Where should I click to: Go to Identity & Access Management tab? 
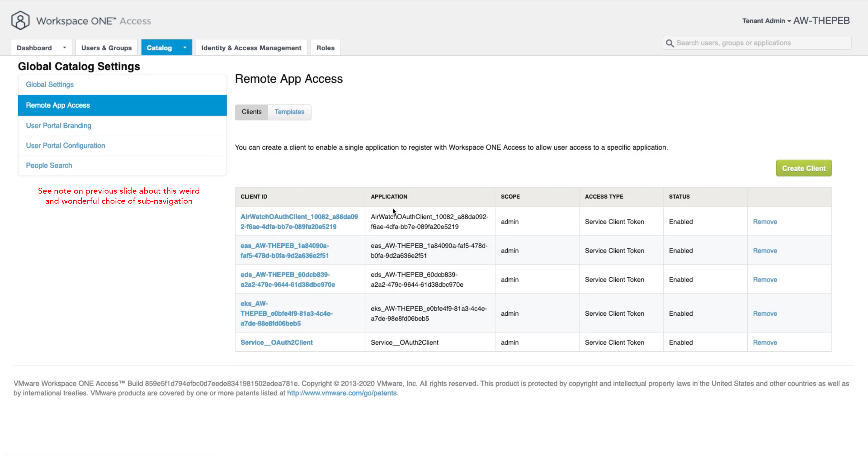coord(251,48)
